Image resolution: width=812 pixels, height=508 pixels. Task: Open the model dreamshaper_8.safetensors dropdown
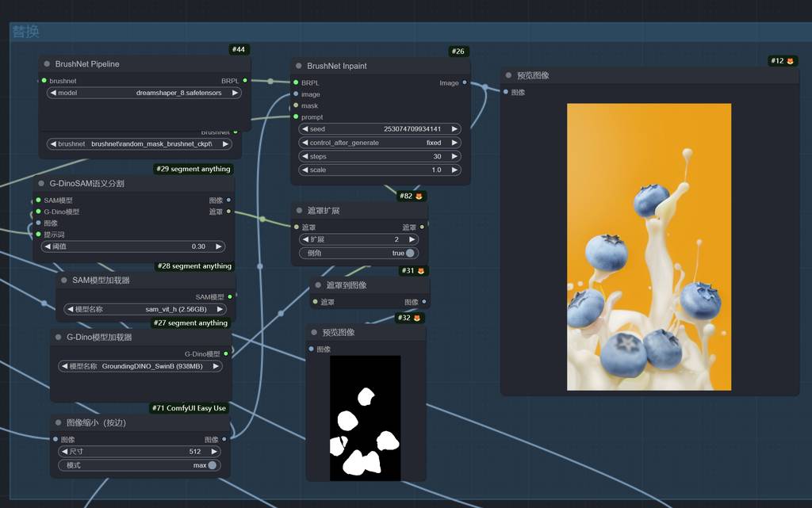(144, 93)
